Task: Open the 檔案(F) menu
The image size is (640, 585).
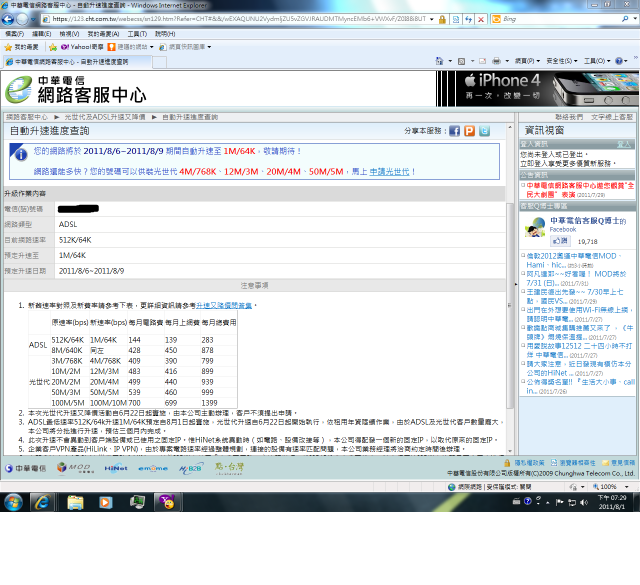Action: (x=15, y=34)
